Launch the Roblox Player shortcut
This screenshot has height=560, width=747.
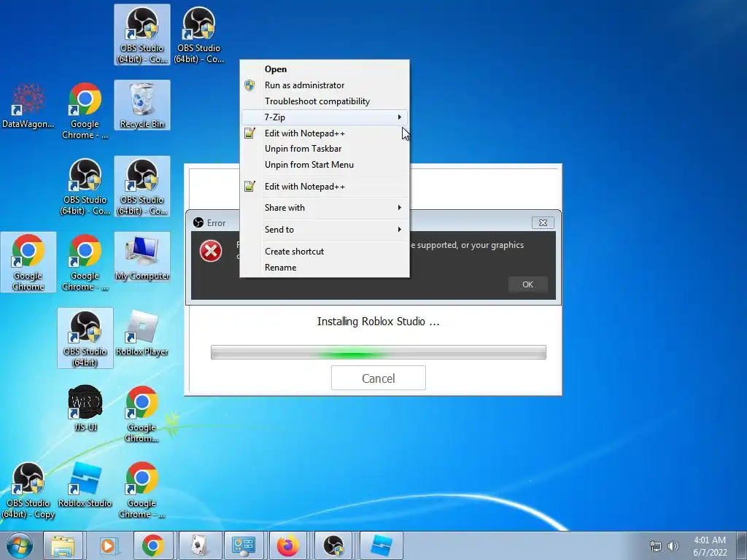[142, 333]
